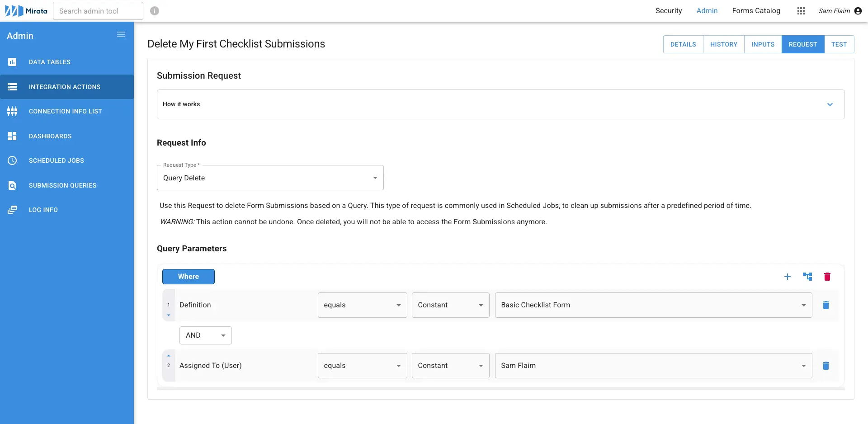
Task: Select the Integration Actions sidebar icon
Action: pos(12,87)
